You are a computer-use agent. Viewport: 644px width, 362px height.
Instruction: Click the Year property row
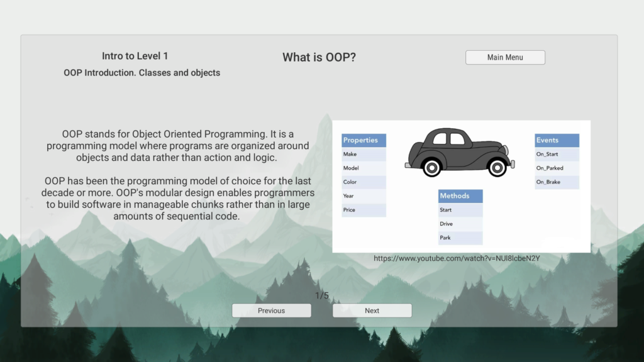[364, 196]
